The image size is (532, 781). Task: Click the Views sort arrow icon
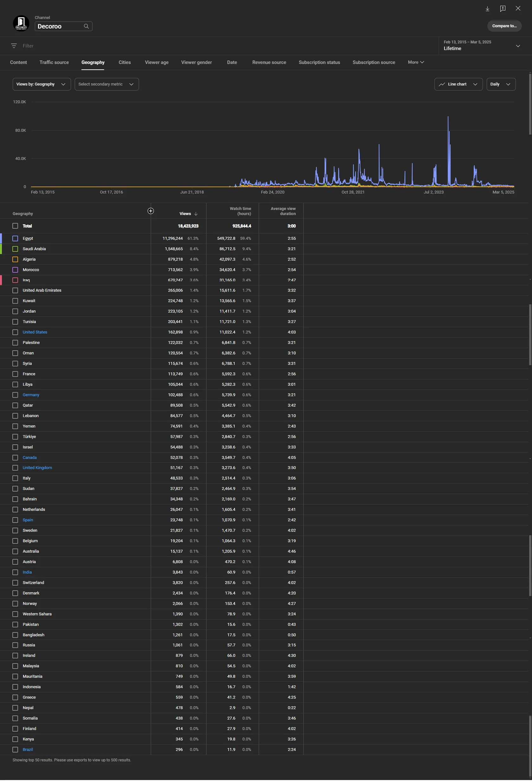coord(196,214)
